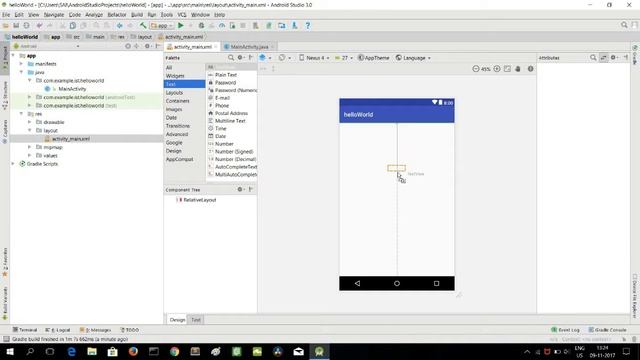Select Multiline Text in Palette list

click(x=230, y=121)
